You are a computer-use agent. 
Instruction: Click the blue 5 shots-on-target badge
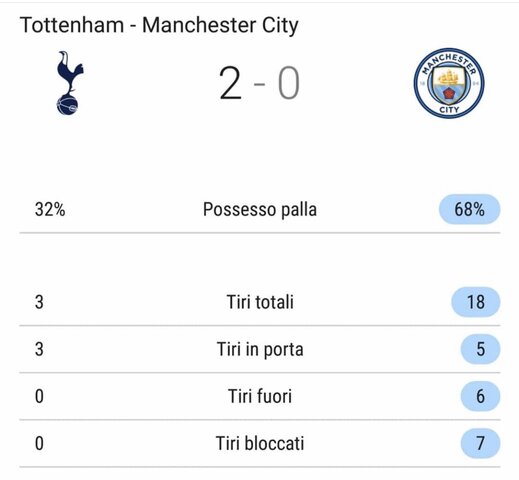pos(480,349)
